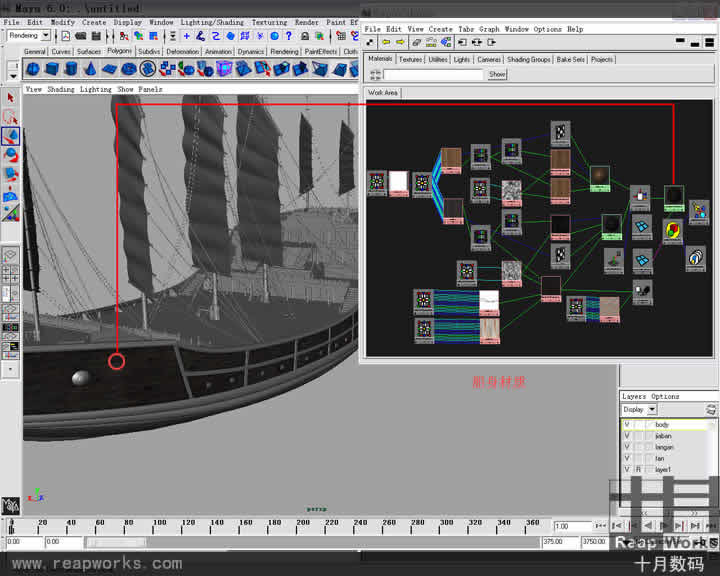The height and width of the screenshot is (576, 720).
Task: Activate the Lasso select tool
Action: coord(11,117)
